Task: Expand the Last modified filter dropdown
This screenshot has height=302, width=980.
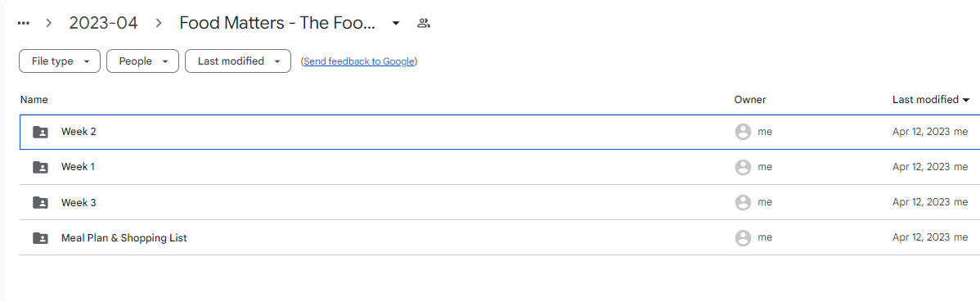Action: click(237, 61)
